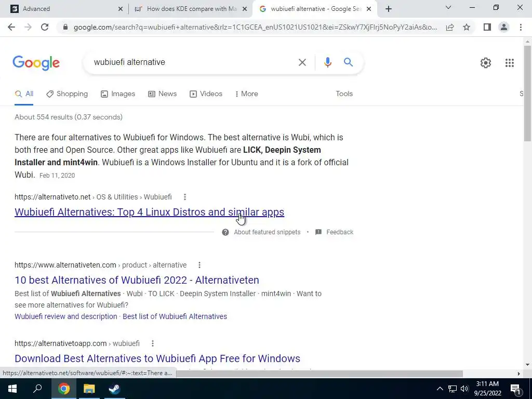The height and width of the screenshot is (399, 532).
Task: Open a new browser tab
Action: (x=389, y=9)
